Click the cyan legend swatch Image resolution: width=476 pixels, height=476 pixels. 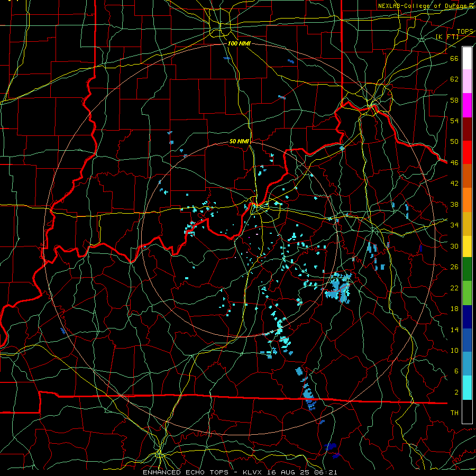click(x=467, y=388)
